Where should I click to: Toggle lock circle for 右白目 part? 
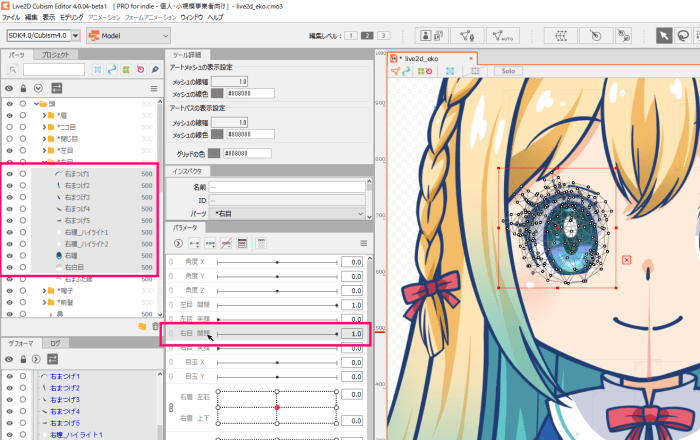pyautogui.click(x=23, y=267)
